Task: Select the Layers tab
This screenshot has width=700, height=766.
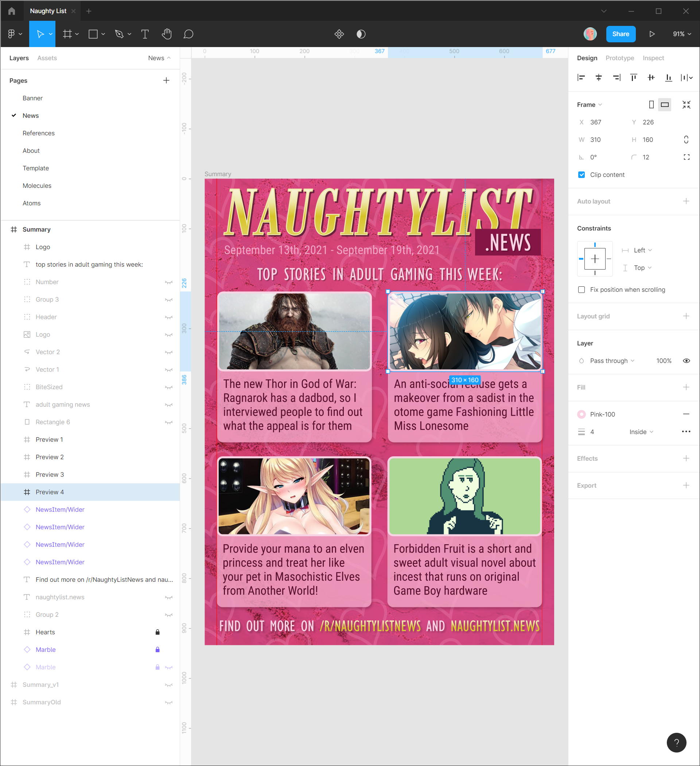Action: coord(19,58)
